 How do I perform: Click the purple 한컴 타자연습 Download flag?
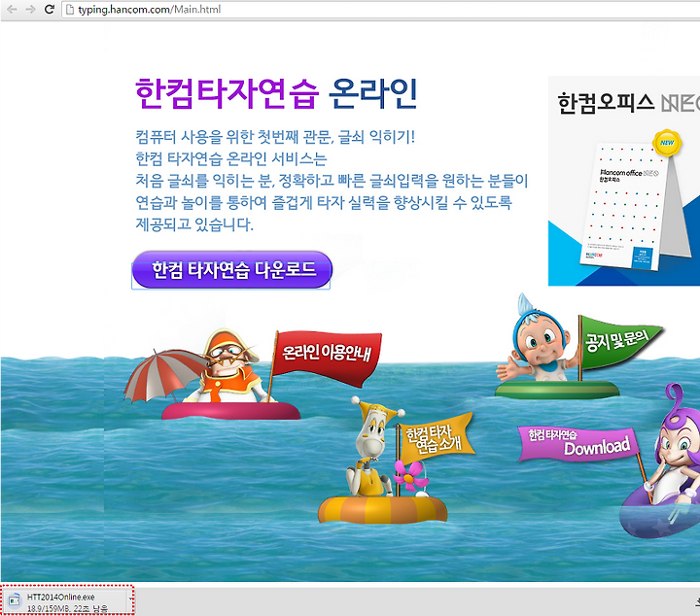click(x=577, y=443)
